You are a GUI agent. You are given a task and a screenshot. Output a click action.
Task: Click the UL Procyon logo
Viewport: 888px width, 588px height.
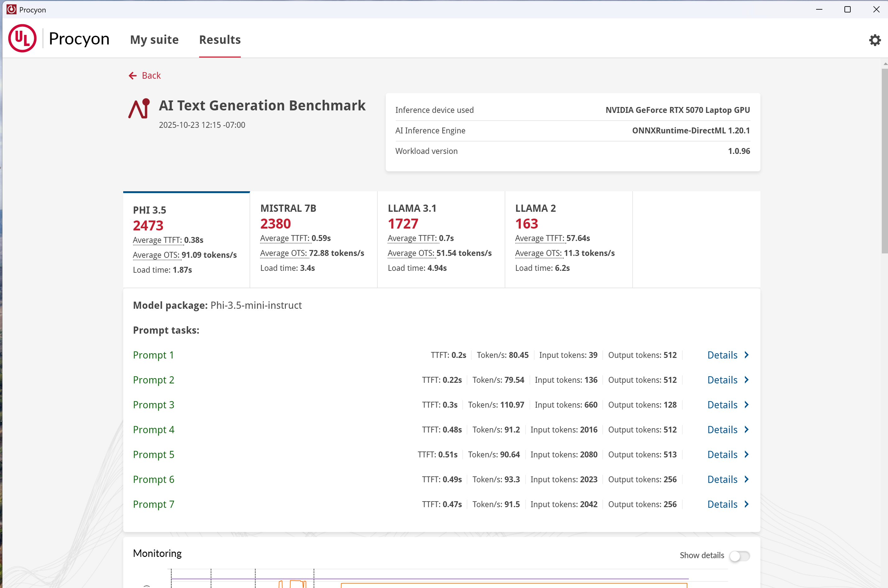click(22, 39)
